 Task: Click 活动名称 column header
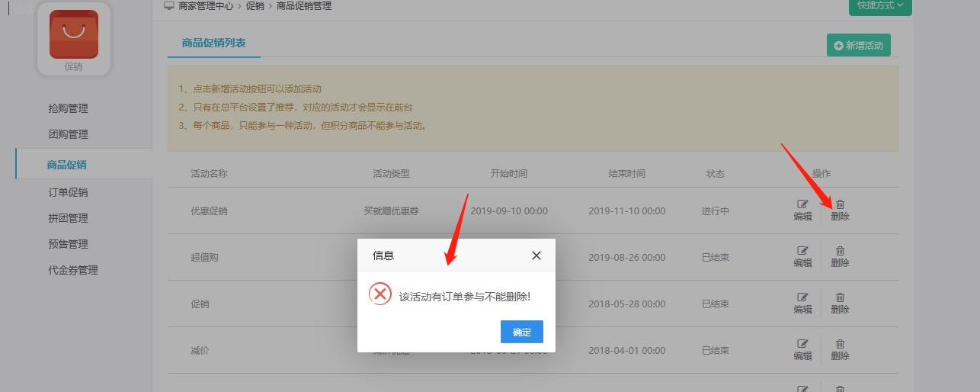(x=209, y=174)
